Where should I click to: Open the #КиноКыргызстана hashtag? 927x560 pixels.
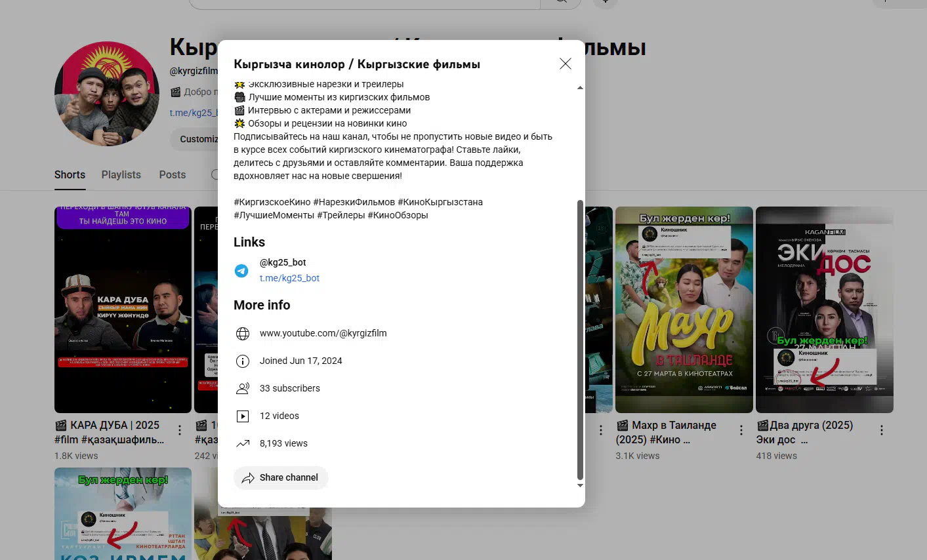440,202
